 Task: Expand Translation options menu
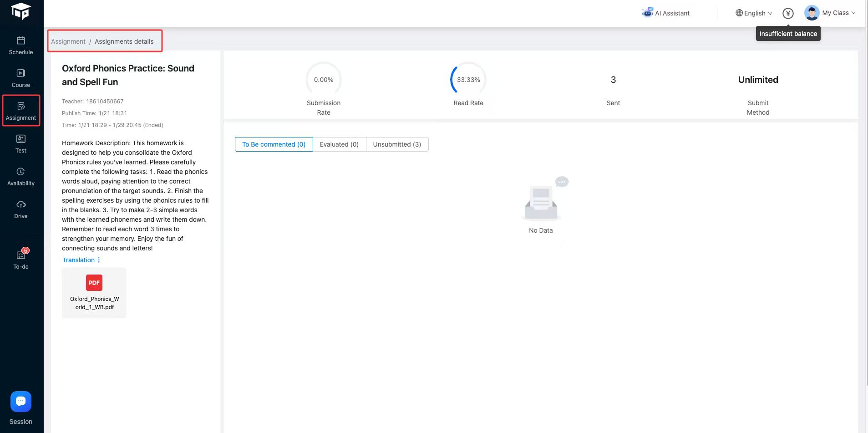[99, 260]
